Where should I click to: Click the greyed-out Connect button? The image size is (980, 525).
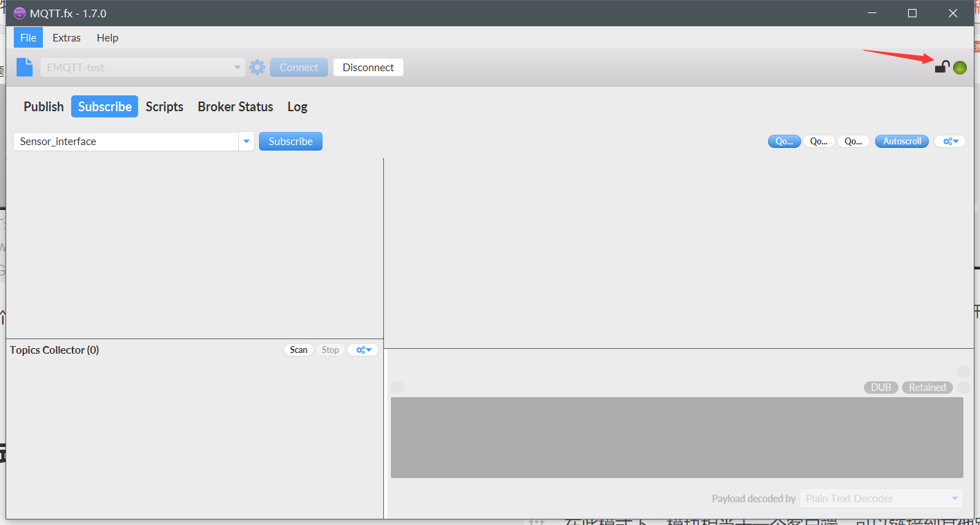click(299, 68)
